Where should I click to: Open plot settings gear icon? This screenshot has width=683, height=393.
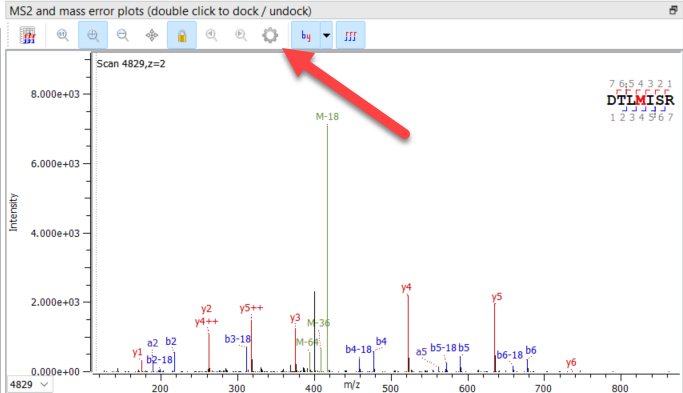(x=270, y=35)
